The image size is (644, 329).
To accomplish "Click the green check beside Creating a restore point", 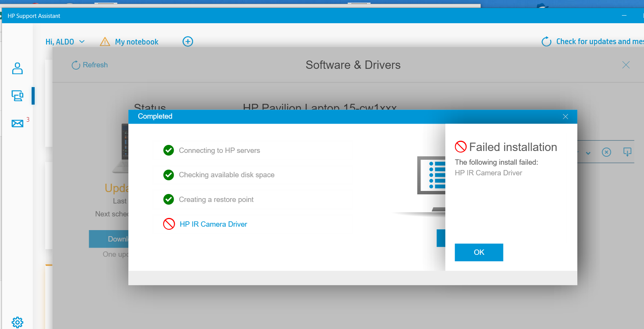I will pyautogui.click(x=169, y=199).
